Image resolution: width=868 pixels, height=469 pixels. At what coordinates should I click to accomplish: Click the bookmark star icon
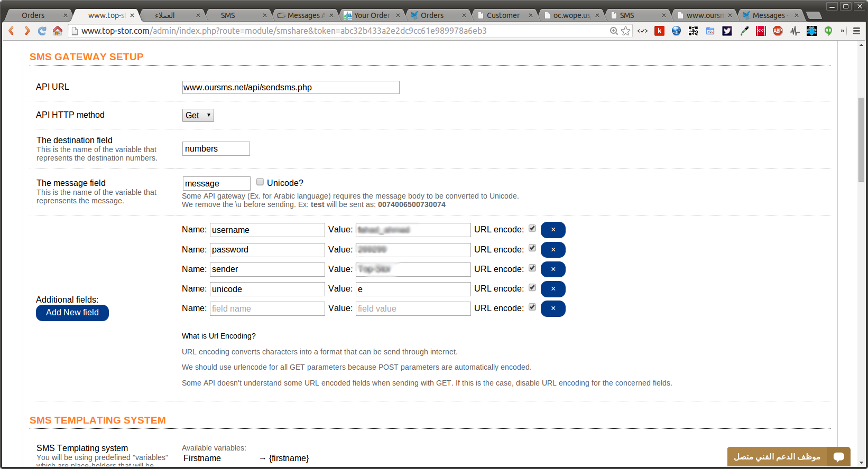(x=626, y=31)
